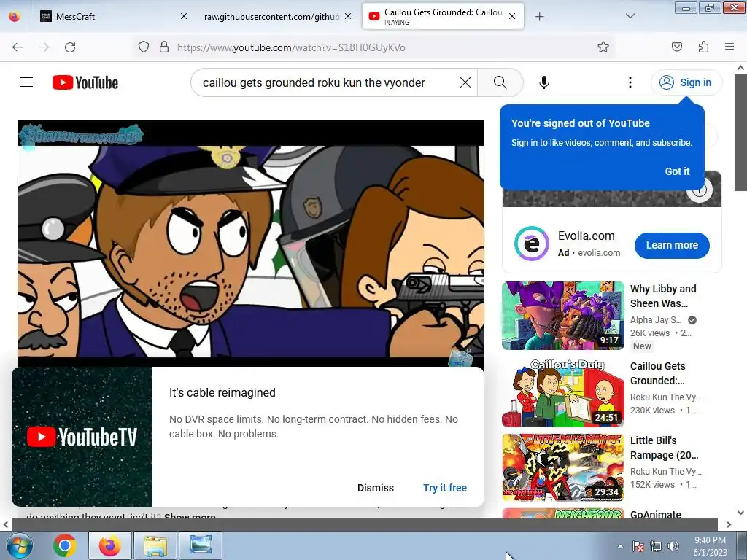The width and height of the screenshot is (747, 560).
Task: Click the Evolia.com ad logo
Action: click(531, 244)
